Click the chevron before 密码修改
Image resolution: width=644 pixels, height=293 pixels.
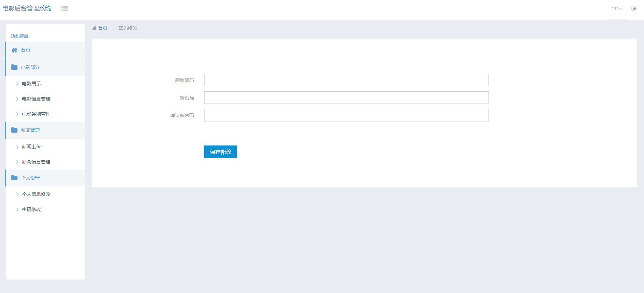[17, 209]
